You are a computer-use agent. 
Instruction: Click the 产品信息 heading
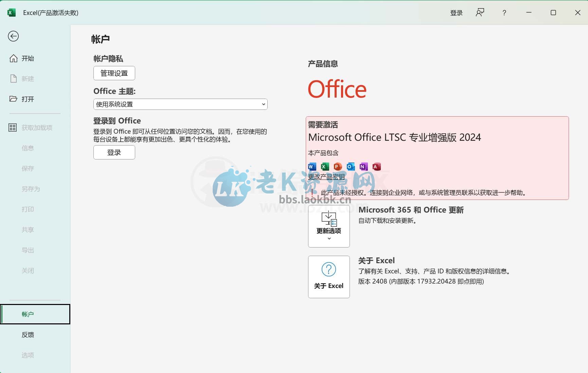click(323, 64)
